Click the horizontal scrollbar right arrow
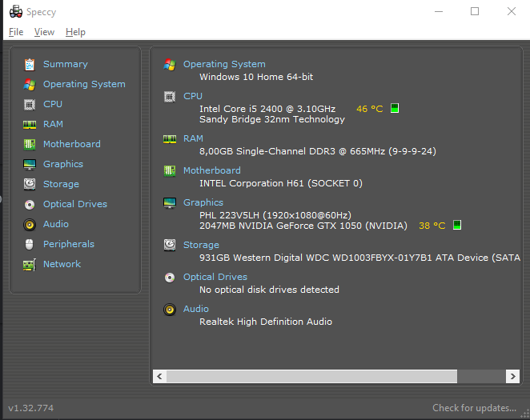Viewport: 530px width, 420px height. click(x=512, y=376)
